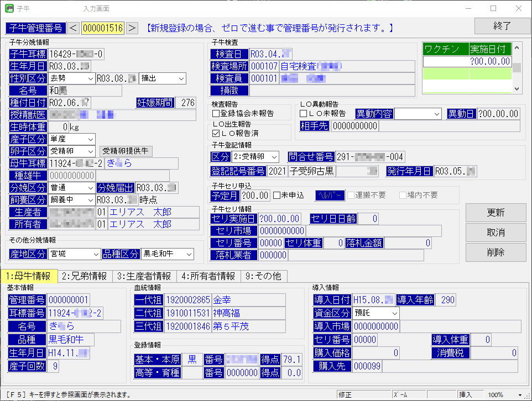The width and height of the screenshot is (532, 401).
Task: Switch to 2:兄弟情報 tab
Action: click(85, 276)
